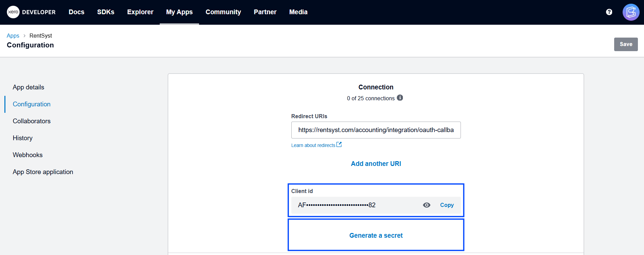Open the help question mark icon
The height and width of the screenshot is (255, 644).
609,12
